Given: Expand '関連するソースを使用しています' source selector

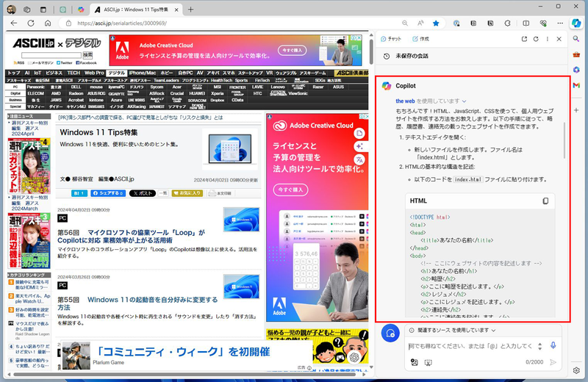Looking at the screenshot, I should point(451,331).
